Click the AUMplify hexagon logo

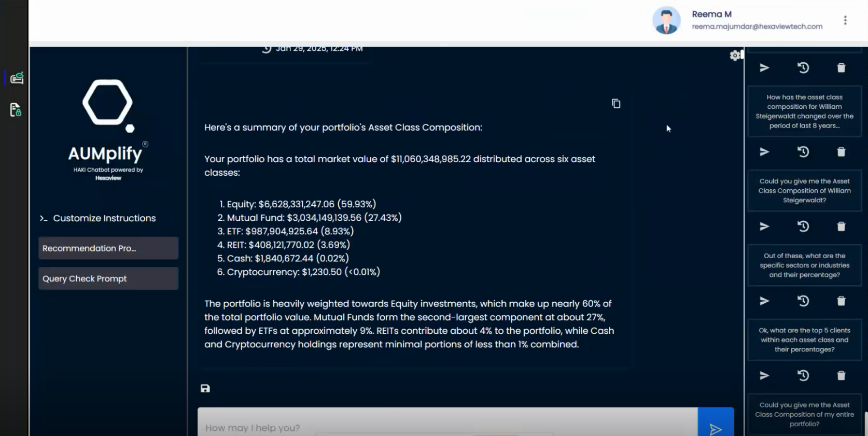[x=108, y=103]
